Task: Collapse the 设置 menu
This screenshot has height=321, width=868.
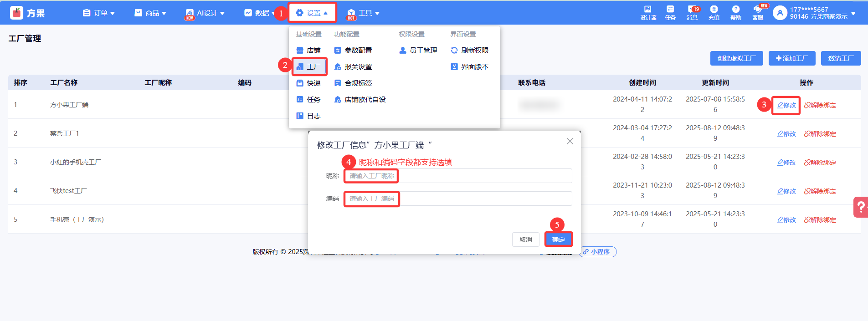Action: (312, 13)
